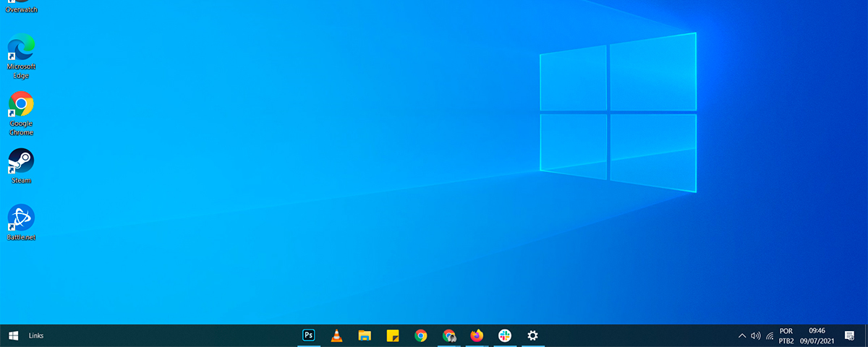Open Photoshop from the taskbar
This screenshot has width=868, height=347.
[x=309, y=335]
